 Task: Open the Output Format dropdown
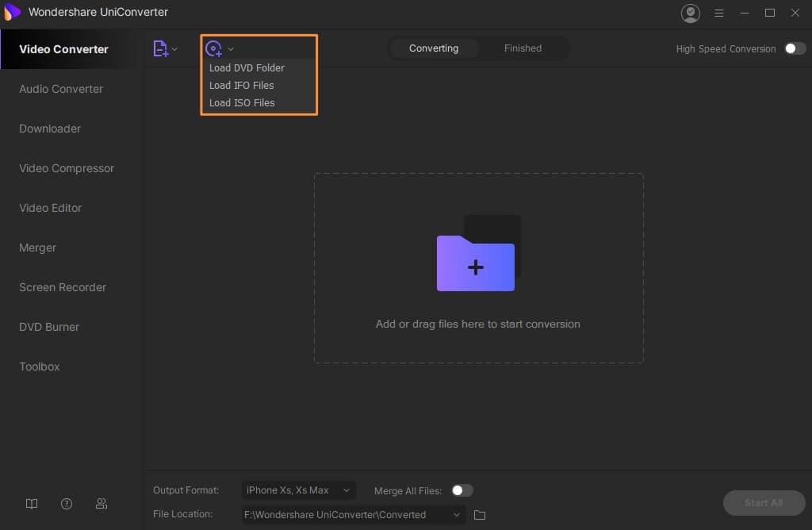[298, 490]
